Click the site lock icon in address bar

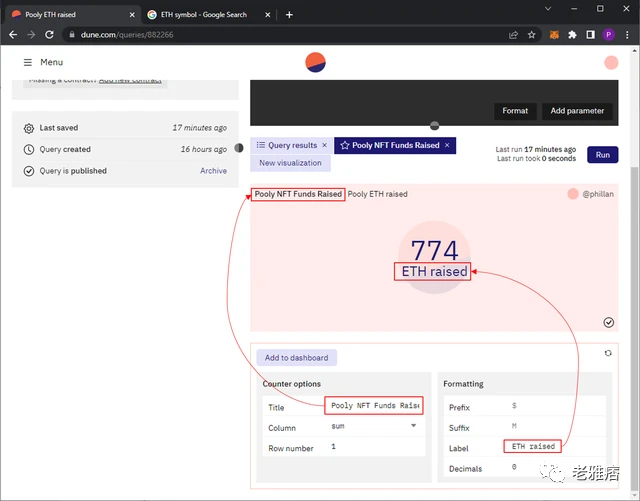[x=72, y=35]
